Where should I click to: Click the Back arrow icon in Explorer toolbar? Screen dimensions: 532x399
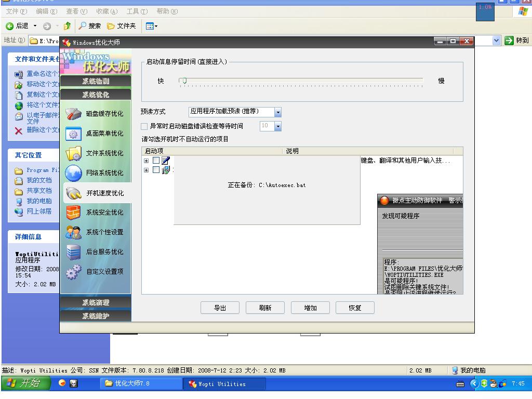(10, 26)
